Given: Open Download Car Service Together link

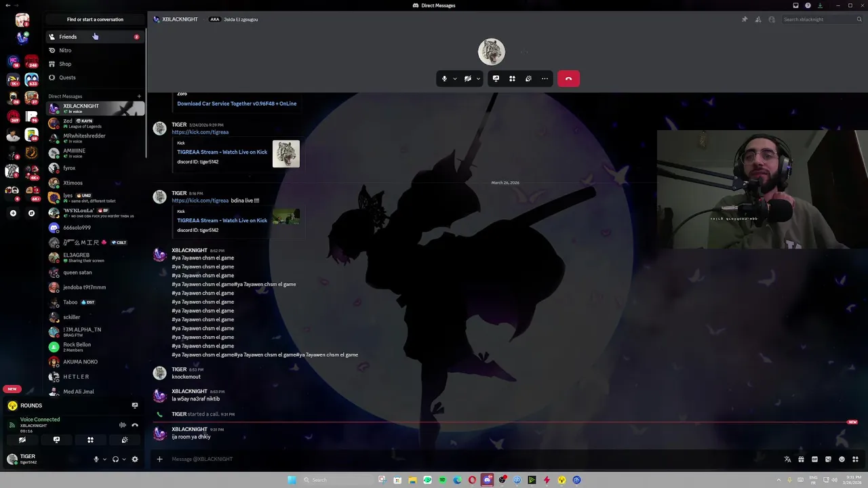Looking at the screenshot, I should tap(237, 104).
